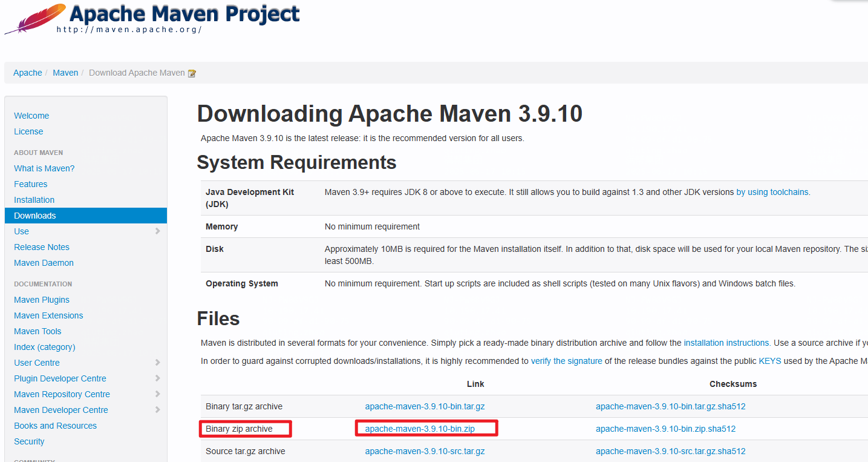Open the License sidebar link
The image size is (868, 462).
tap(28, 131)
